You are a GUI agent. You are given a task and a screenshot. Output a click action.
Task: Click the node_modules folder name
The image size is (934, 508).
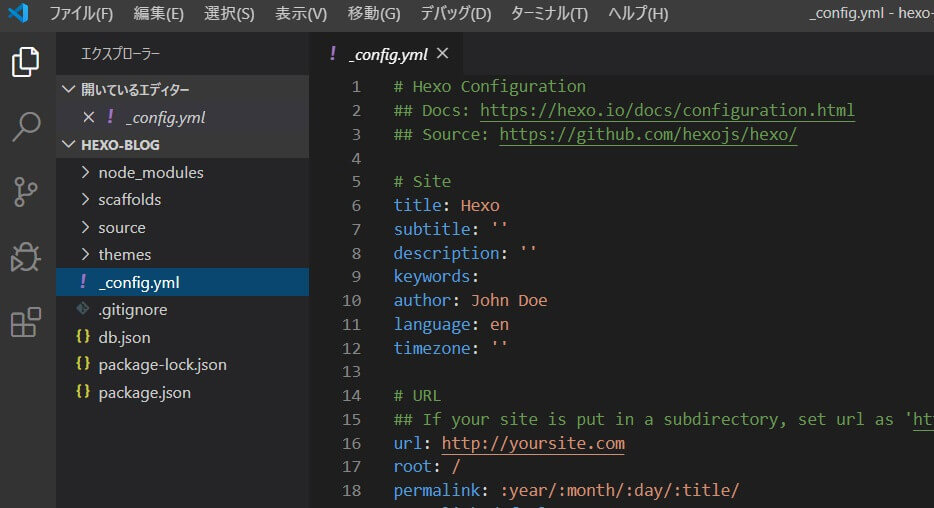[x=151, y=172]
